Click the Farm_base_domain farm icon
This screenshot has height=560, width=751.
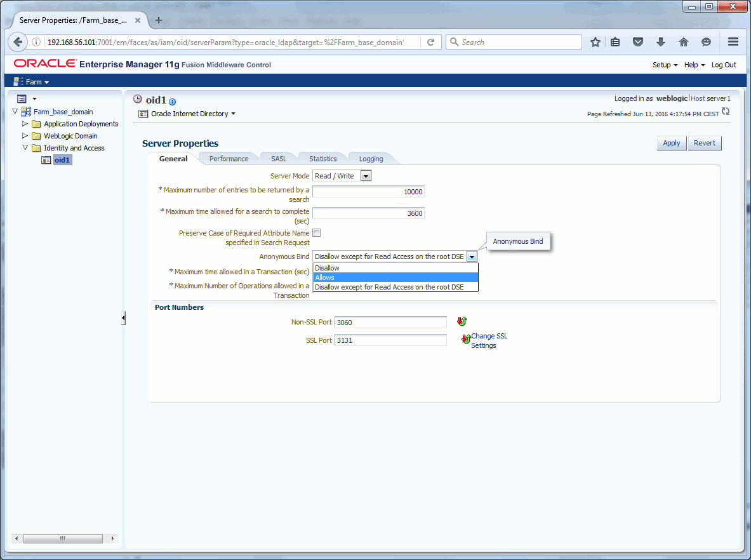pyautogui.click(x=26, y=112)
